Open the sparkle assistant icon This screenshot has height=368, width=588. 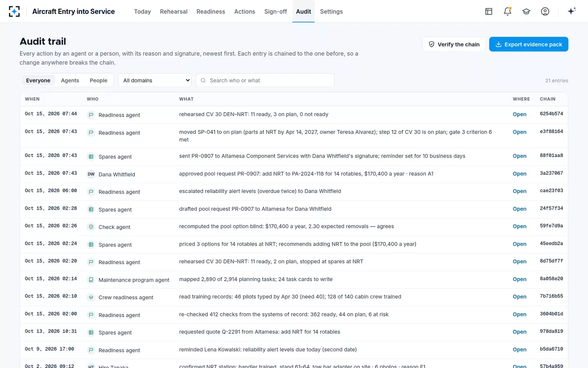click(572, 11)
